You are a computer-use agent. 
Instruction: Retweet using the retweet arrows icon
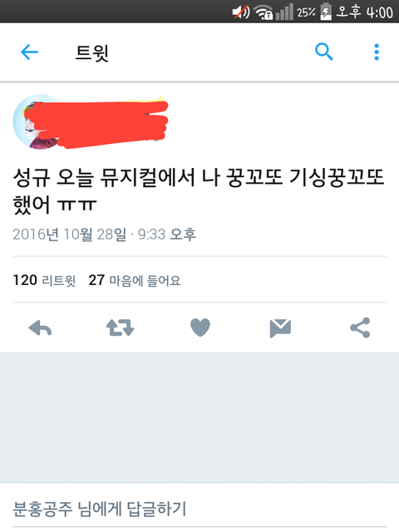tap(120, 328)
